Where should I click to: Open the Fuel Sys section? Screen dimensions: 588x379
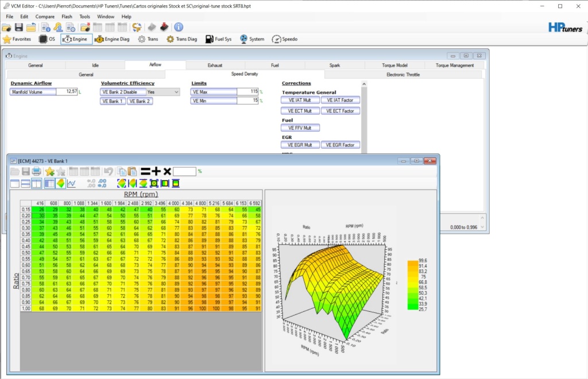(x=219, y=39)
